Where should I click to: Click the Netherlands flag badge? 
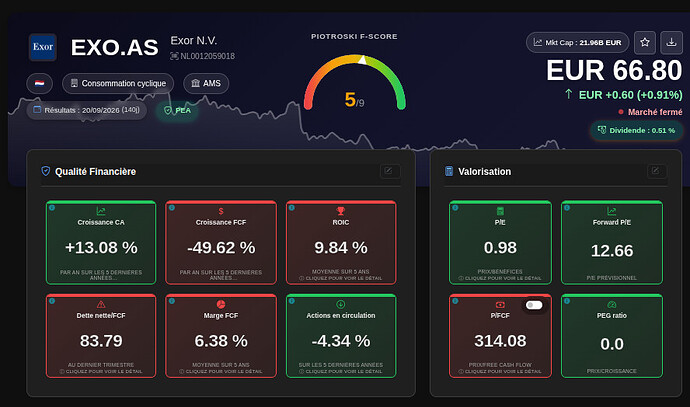pyautogui.click(x=40, y=84)
